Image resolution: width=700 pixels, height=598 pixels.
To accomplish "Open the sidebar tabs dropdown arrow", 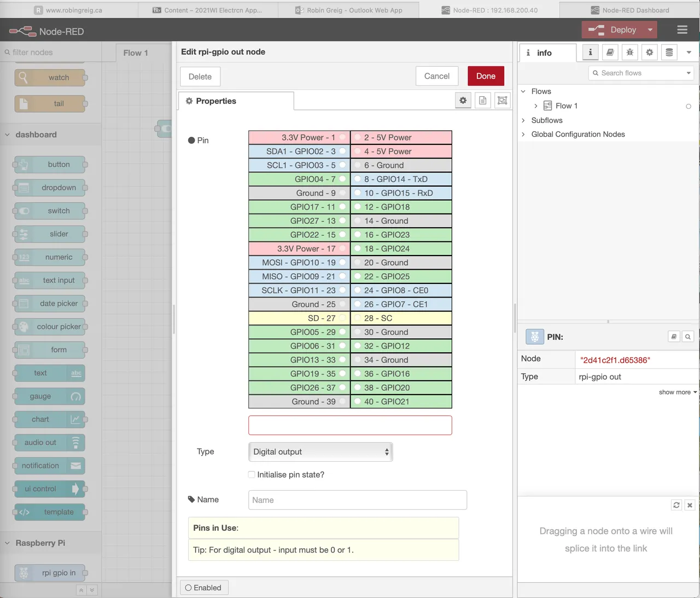I will (689, 53).
